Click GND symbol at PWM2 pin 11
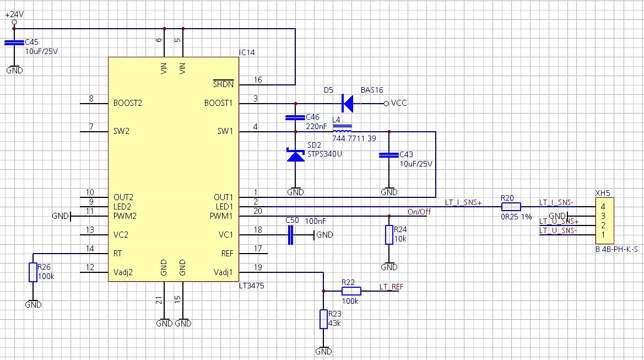Viewport: 644px width, 360px height. pyautogui.click(x=62, y=216)
